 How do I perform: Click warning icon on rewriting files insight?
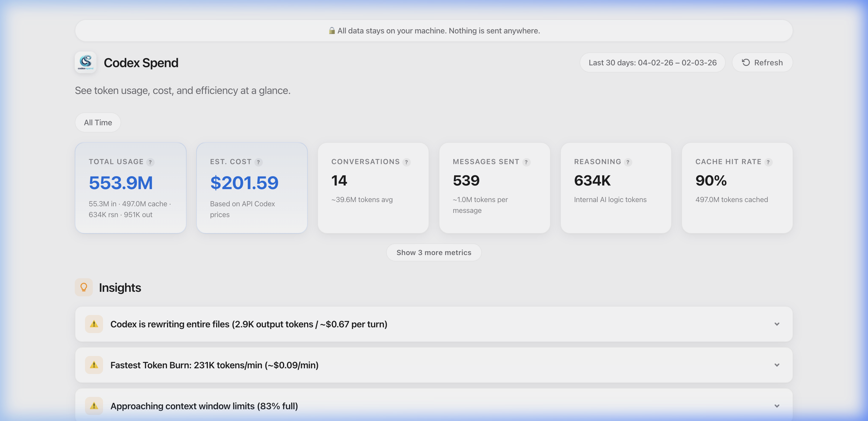click(x=94, y=324)
